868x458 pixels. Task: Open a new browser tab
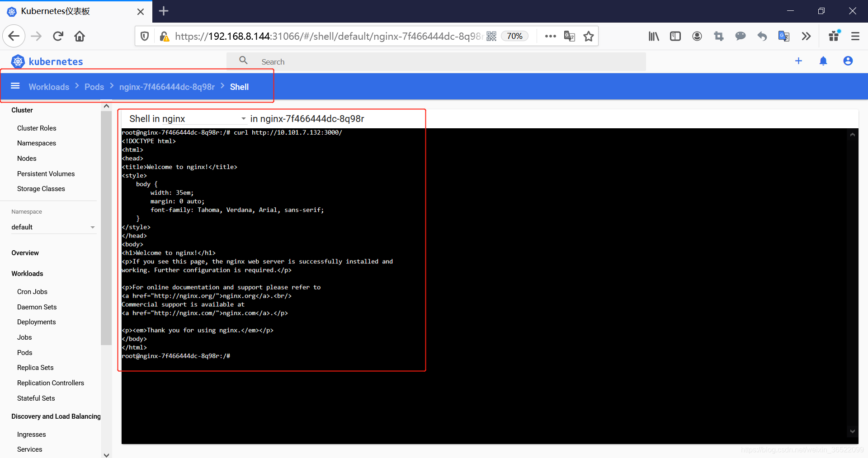click(x=164, y=11)
